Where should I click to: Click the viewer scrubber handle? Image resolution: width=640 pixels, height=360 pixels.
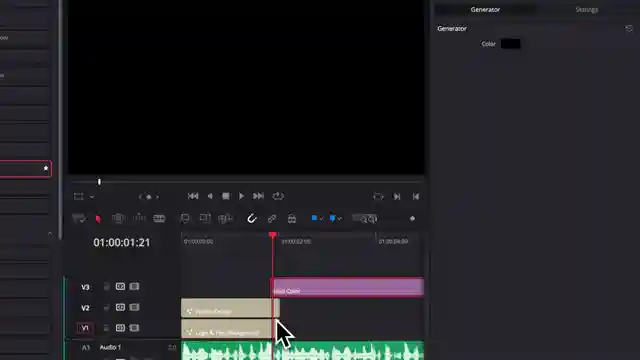(99, 182)
